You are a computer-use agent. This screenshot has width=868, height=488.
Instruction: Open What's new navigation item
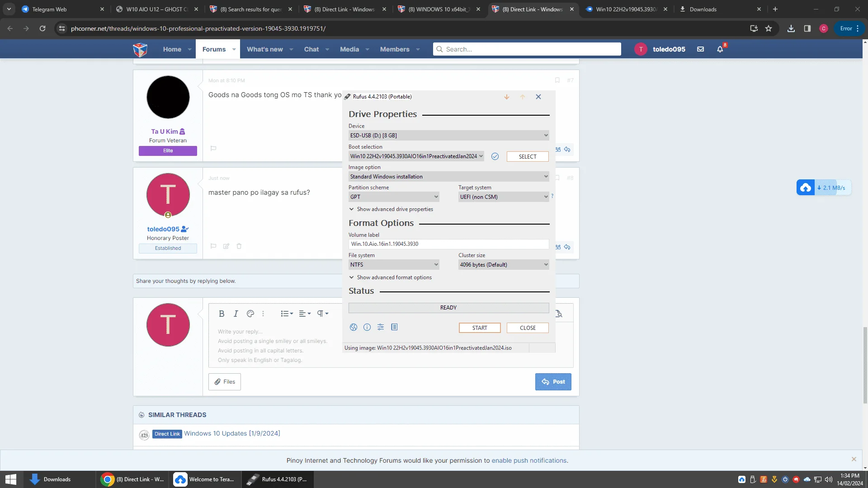pos(265,49)
